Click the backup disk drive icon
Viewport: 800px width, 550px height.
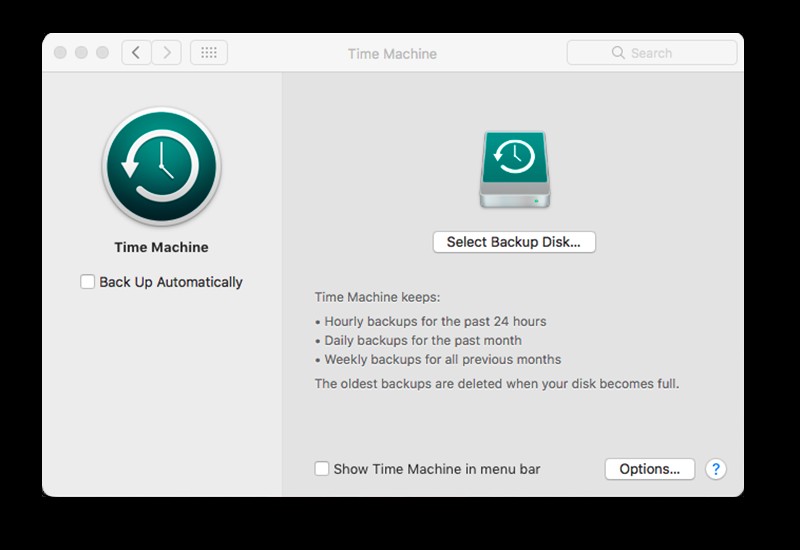(514, 169)
